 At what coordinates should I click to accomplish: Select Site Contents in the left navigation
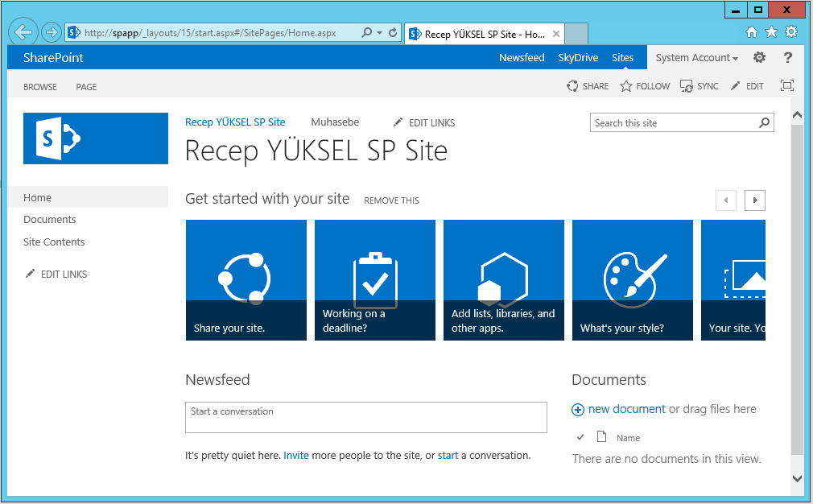click(x=54, y=242)
